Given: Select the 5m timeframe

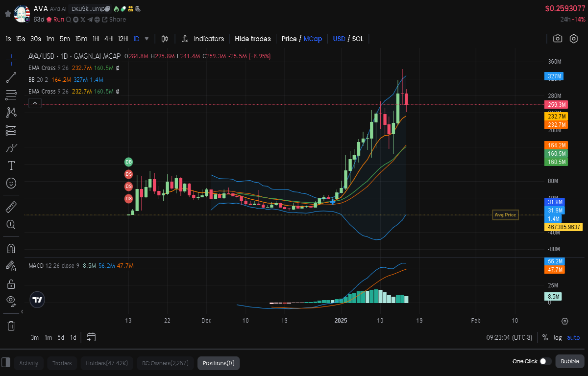Looking at the screenshot, I should (65, 39).
